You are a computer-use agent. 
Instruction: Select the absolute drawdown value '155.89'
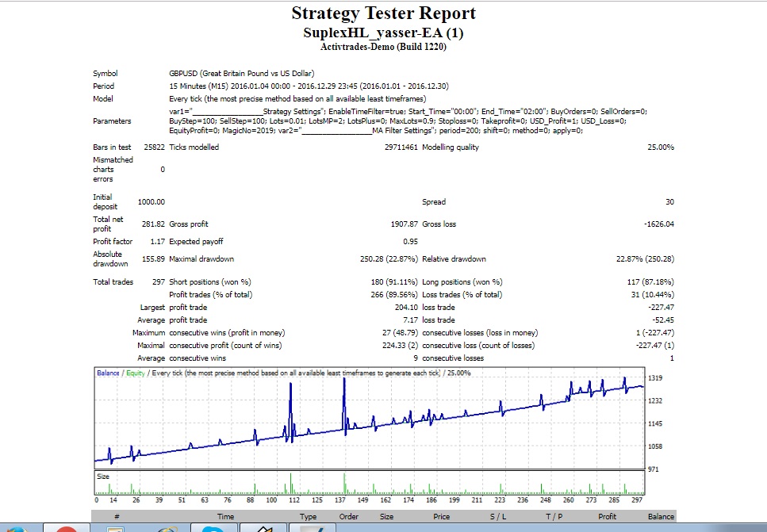coord(153,259)
